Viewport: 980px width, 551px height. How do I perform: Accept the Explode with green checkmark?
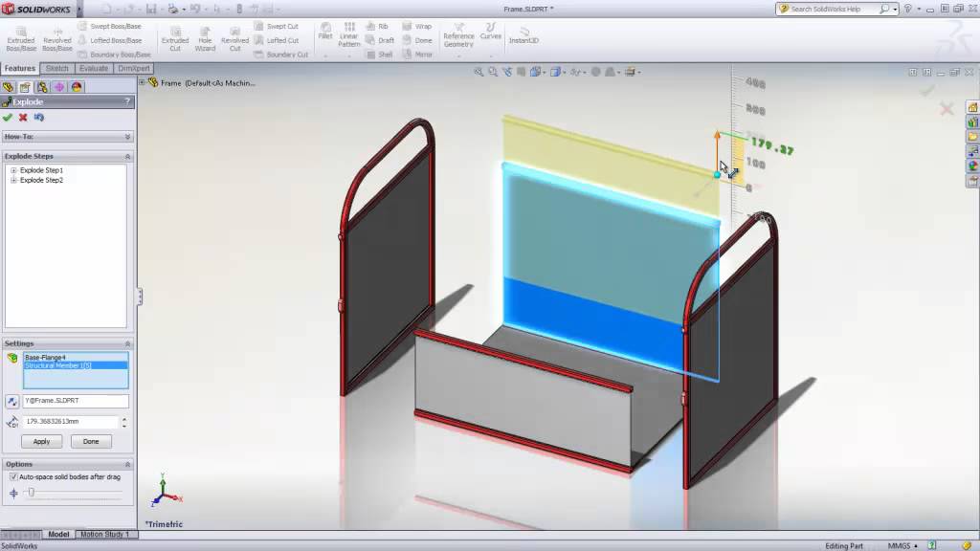(8, 118)
